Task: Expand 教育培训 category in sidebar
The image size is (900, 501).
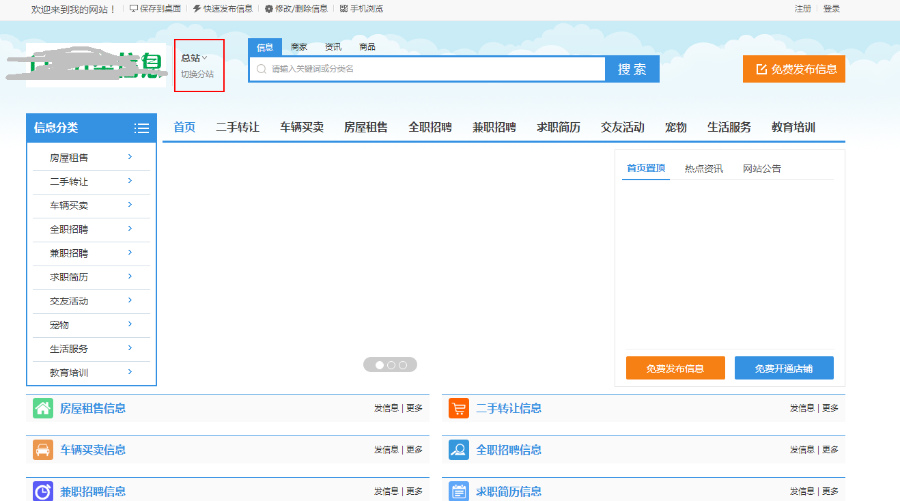Action: point(91,372)
